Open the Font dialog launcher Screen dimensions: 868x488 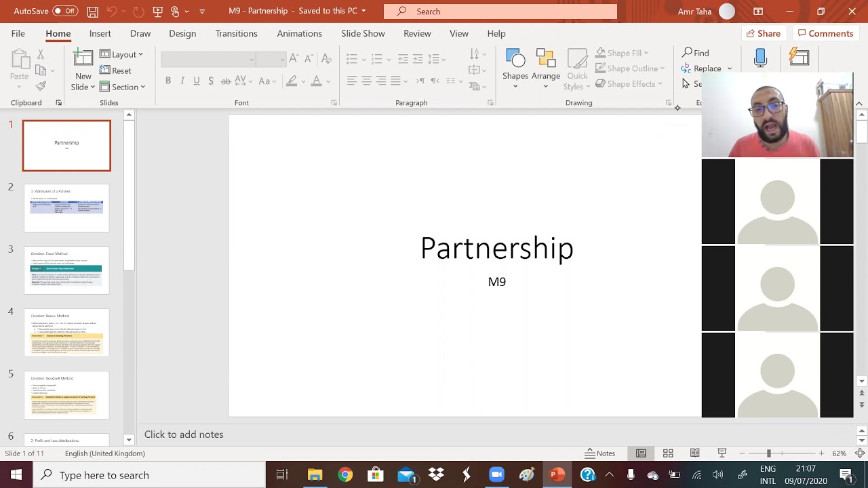[x=334, y=103]
